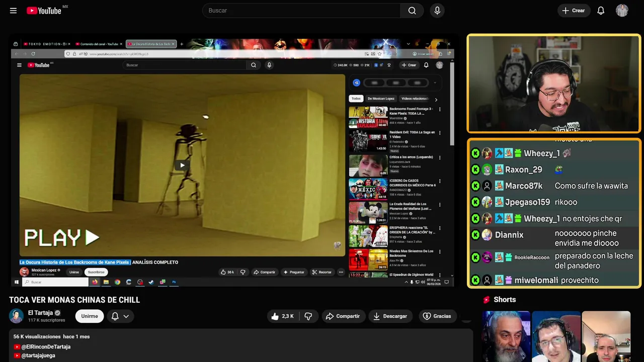
Task: Click the main page Buscar search field
Action: point(301,11)
